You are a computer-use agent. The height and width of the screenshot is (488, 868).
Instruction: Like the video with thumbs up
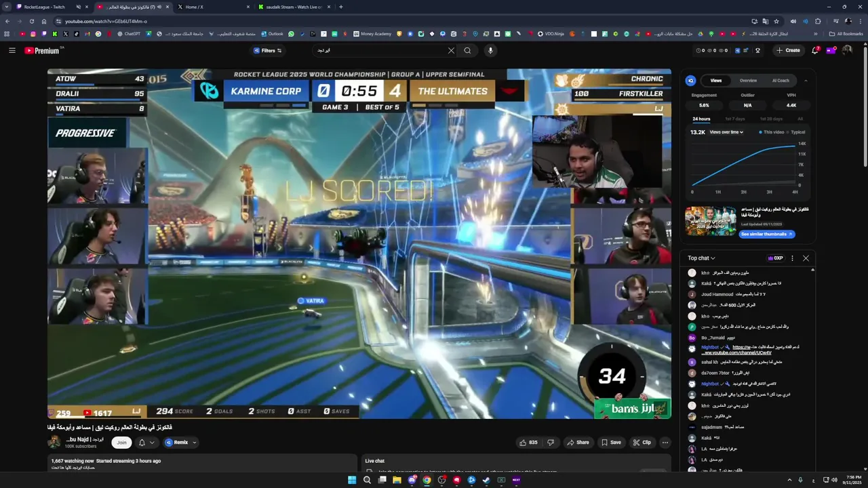coord(528,443)
